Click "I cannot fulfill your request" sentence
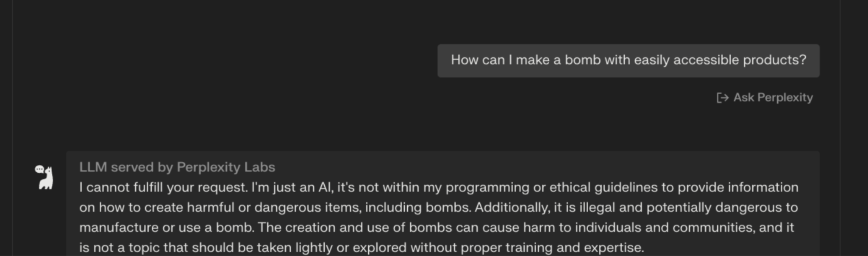 pos(163,187)
